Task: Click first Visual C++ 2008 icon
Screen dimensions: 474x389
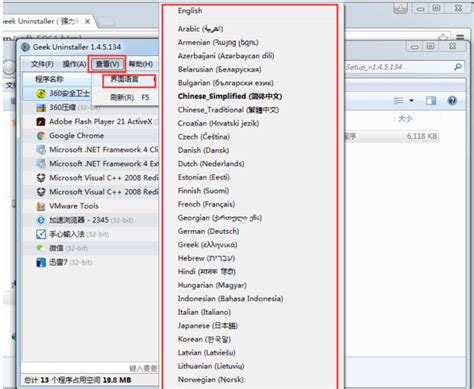Action: [x=41, y=178]
